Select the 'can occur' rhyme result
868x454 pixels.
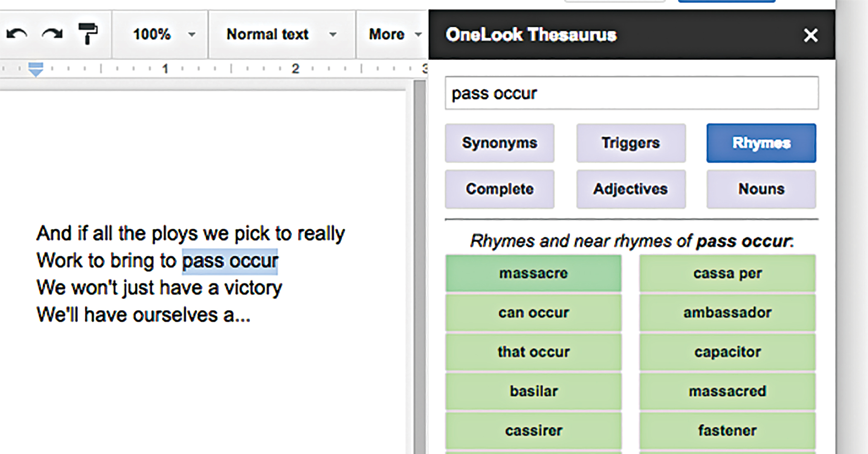pos(533,313)
